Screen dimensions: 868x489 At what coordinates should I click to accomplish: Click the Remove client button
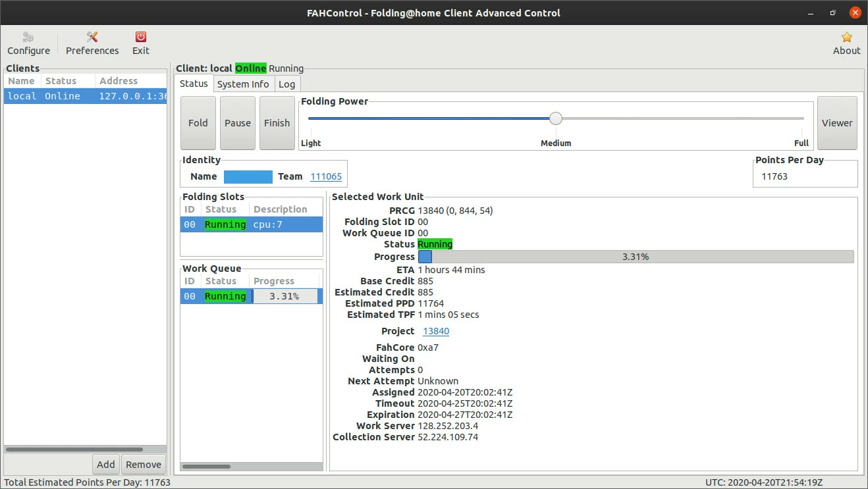(144, 464)
